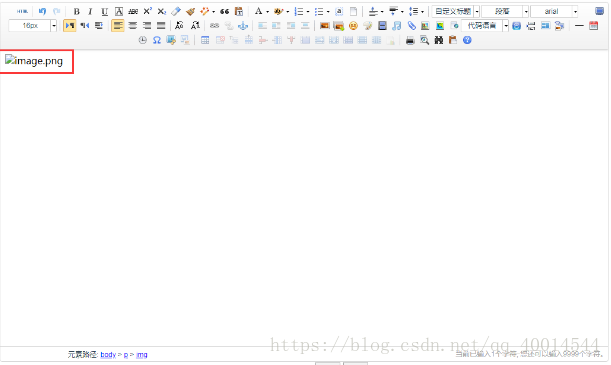The width and height of the screenshot is (611, 365).
Task: Toggle bold formatting
Action: click(x=76, y=11)
